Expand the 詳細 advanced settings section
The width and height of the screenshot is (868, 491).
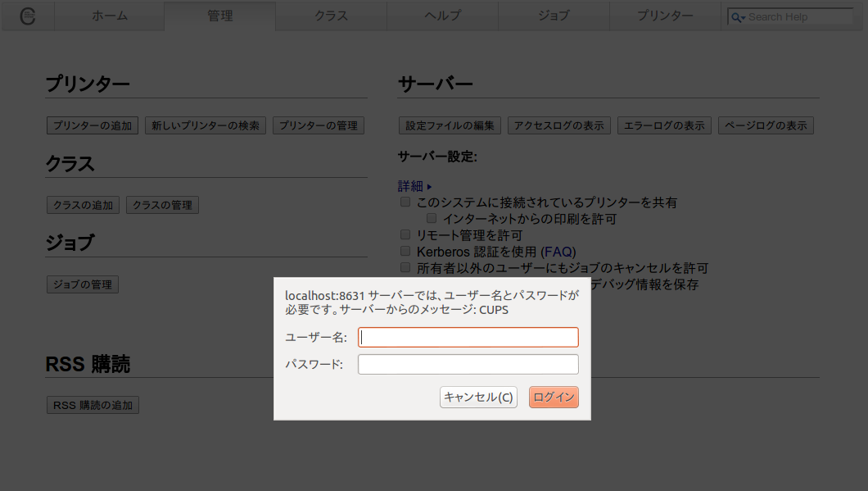click(x=410, y=186)
